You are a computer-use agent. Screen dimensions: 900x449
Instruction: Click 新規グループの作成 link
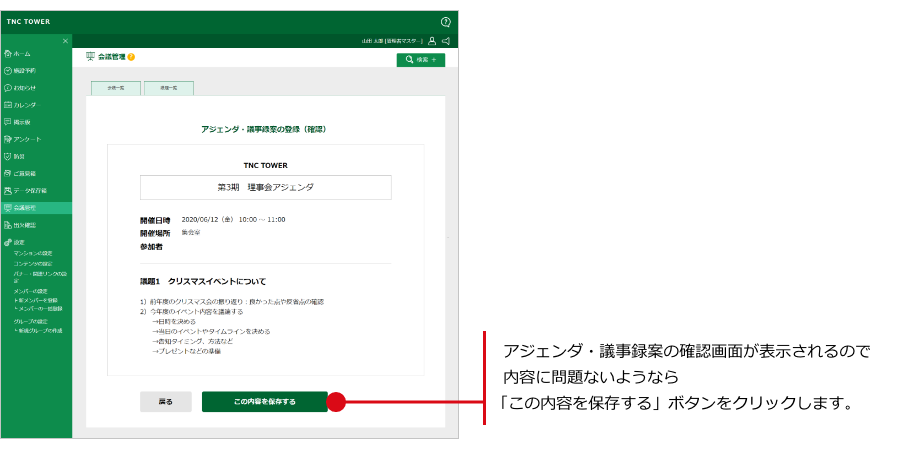[x=40, y=330]
